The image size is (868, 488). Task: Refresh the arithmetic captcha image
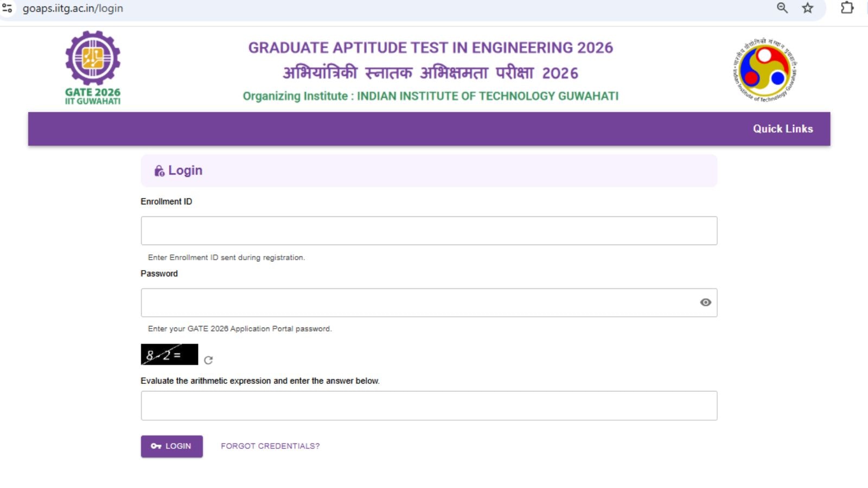pos(209,359)
